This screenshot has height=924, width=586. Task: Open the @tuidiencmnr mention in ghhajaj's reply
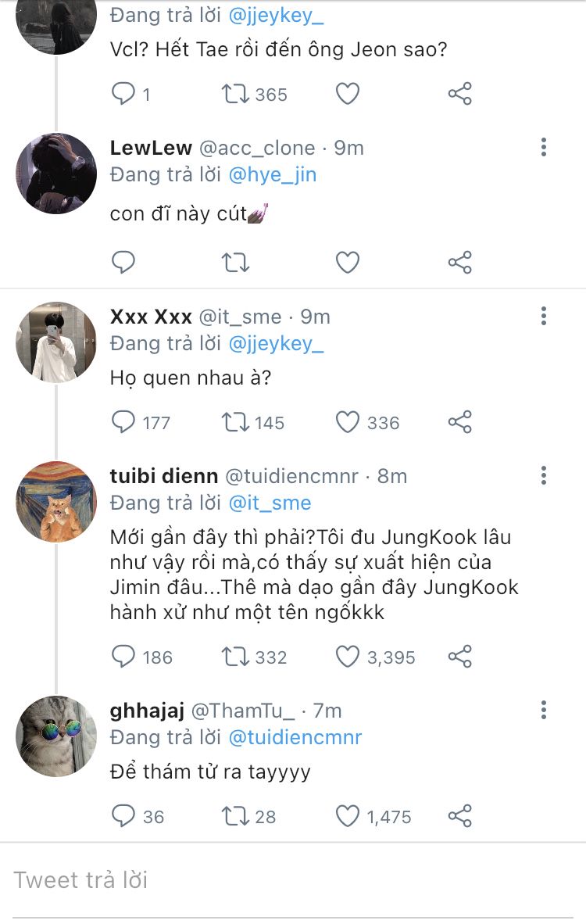[x=295, y=737]
